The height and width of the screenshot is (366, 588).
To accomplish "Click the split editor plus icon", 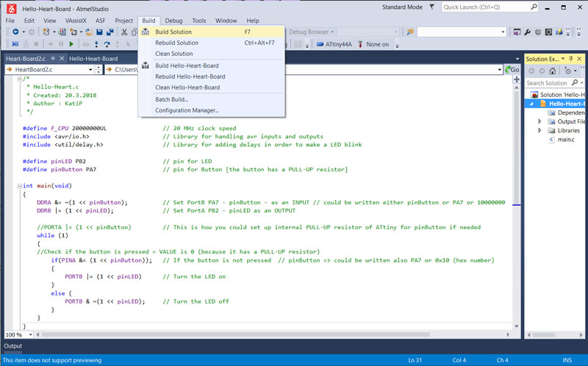I will (517, 79).
